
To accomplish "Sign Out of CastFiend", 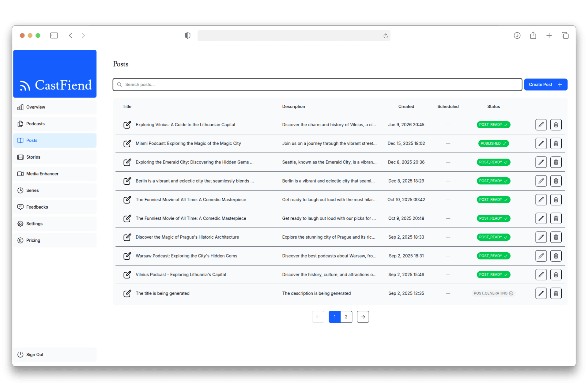I will point(55,355).
